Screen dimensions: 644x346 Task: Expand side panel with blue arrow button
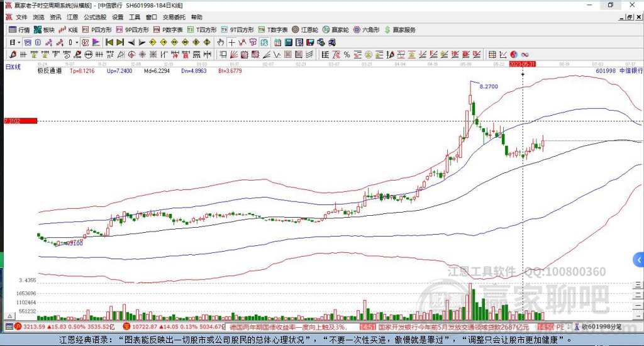point(638,260)
